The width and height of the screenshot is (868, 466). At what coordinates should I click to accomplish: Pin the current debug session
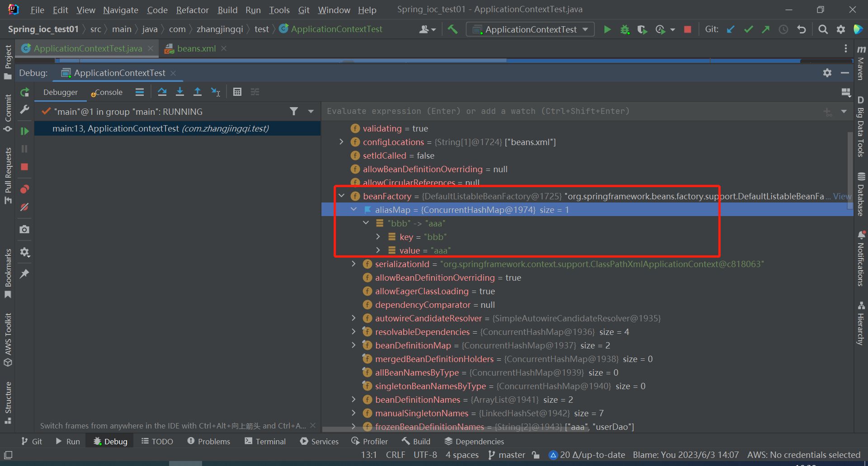click(x=24, y=273)
